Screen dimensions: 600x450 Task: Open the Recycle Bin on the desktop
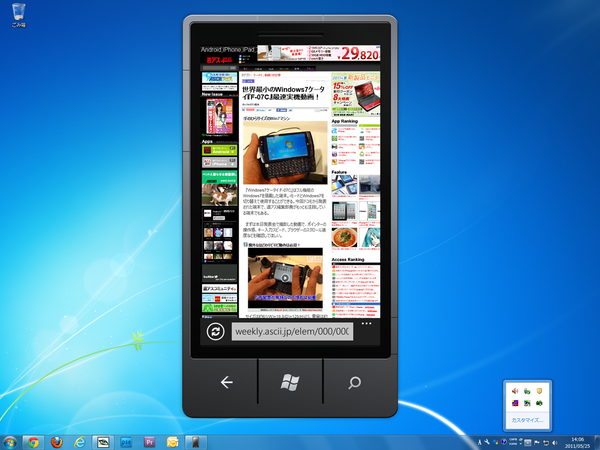[18, 15]
